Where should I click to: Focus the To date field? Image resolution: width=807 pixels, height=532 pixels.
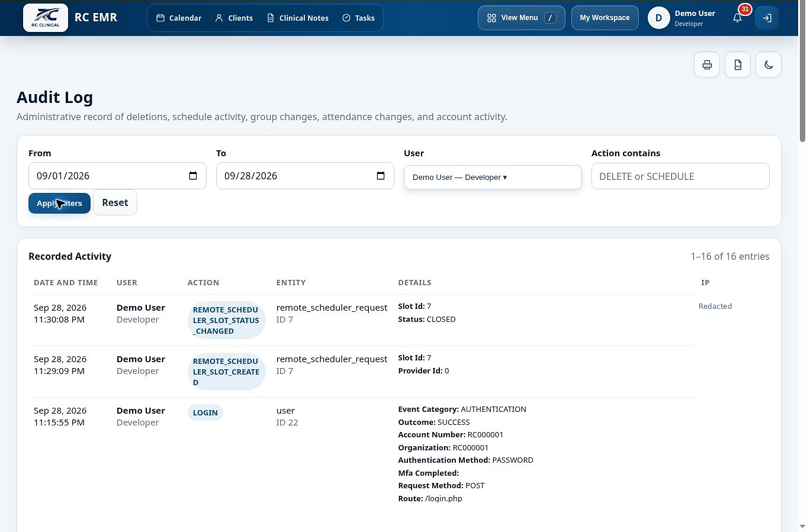pyautogui.click(x=305, y=176)
